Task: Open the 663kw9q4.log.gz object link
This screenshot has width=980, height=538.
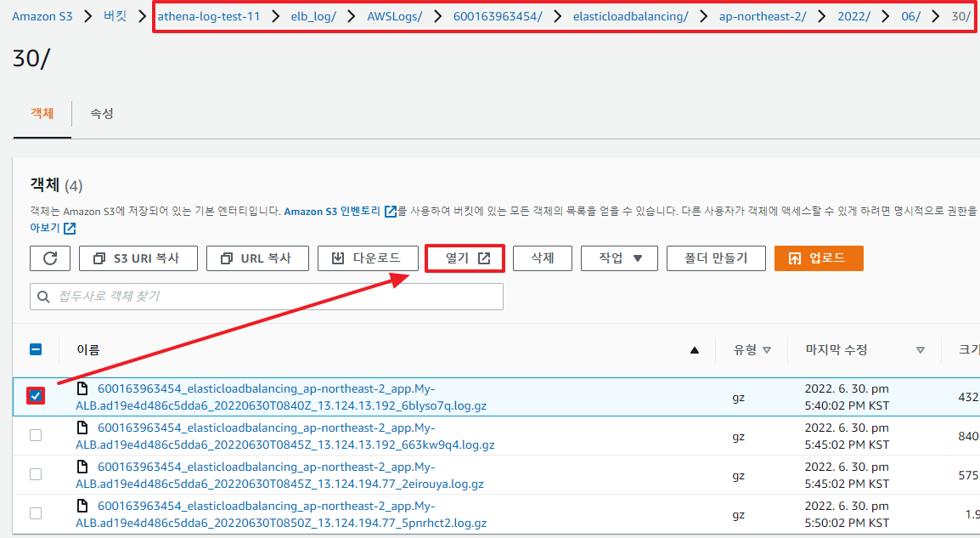Action: [285, 436]
